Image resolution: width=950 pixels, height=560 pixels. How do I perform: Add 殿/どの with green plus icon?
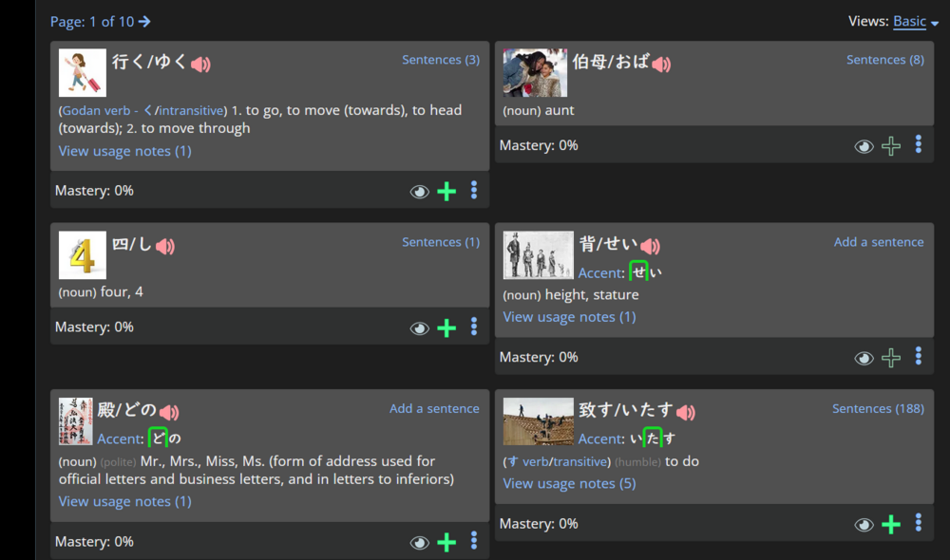point(446,543)
